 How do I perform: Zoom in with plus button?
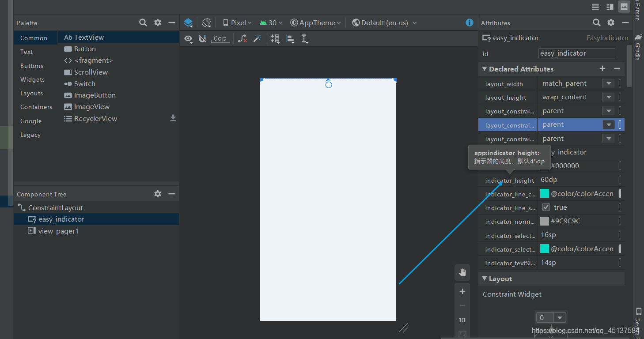click(462, 291)
